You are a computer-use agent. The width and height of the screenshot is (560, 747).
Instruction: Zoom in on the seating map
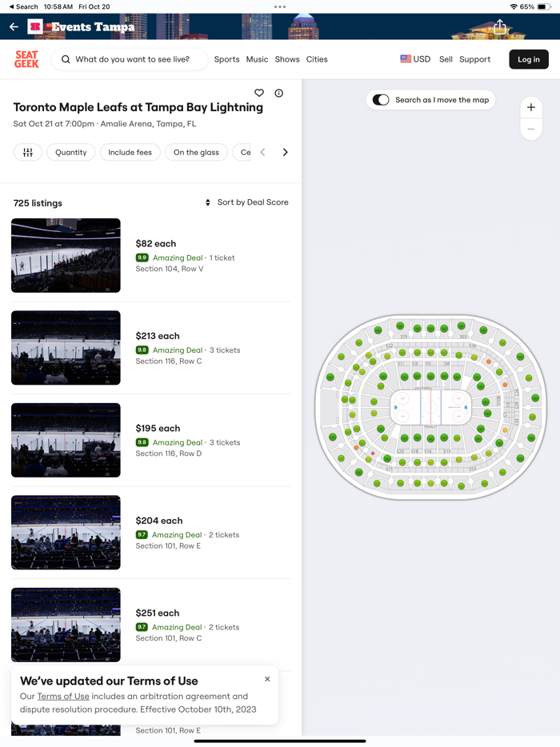click(531, 107)
